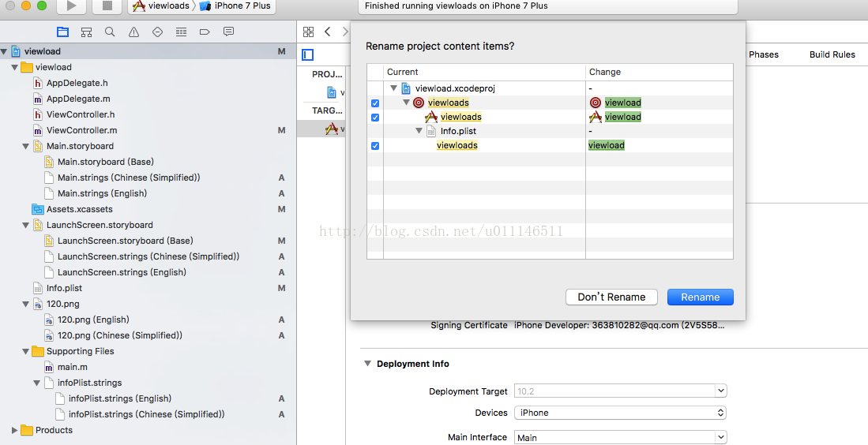Viewport: 868px width, 445px height.
Task: Collapse LaunchScreen.storyboard group
Action: point(26,226)
